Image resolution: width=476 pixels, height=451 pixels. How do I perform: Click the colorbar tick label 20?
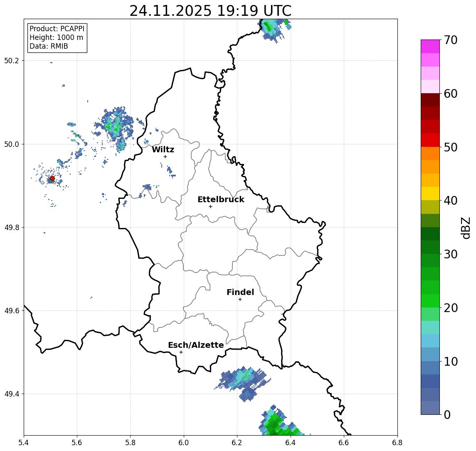pyautogui.click(x=451, y=307)
